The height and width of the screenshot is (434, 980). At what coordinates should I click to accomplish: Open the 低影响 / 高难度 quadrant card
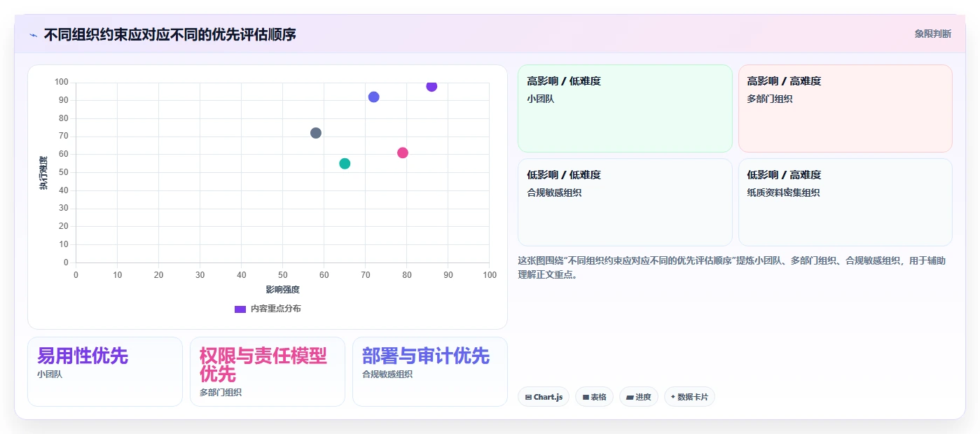(x=846, y=202)
